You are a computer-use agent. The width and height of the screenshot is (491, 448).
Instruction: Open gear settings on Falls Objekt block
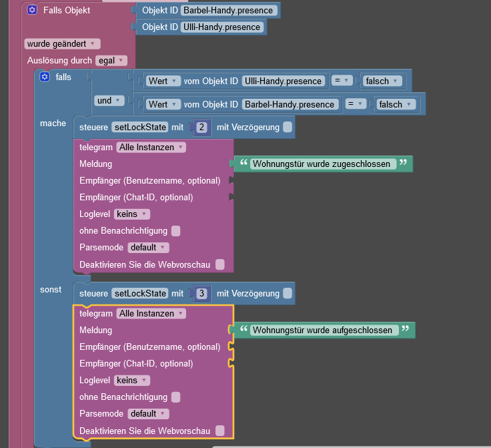click(32, 10)
